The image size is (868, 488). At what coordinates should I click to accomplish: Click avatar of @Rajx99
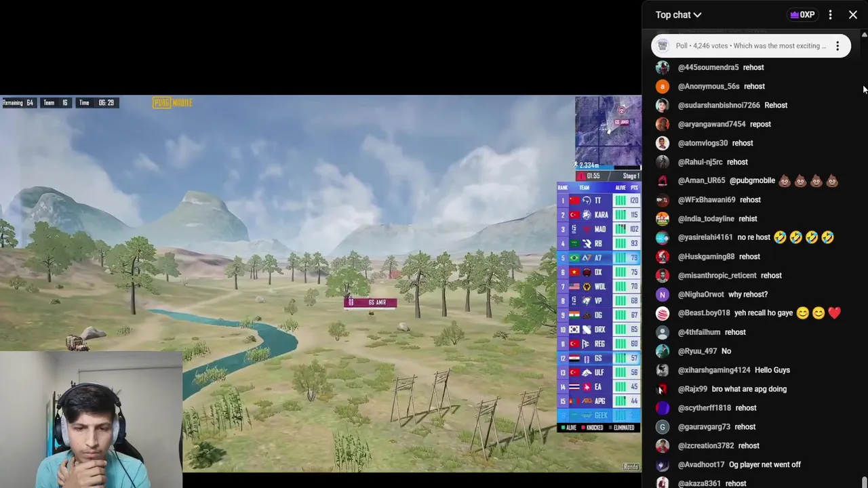(x=663, y=389)
